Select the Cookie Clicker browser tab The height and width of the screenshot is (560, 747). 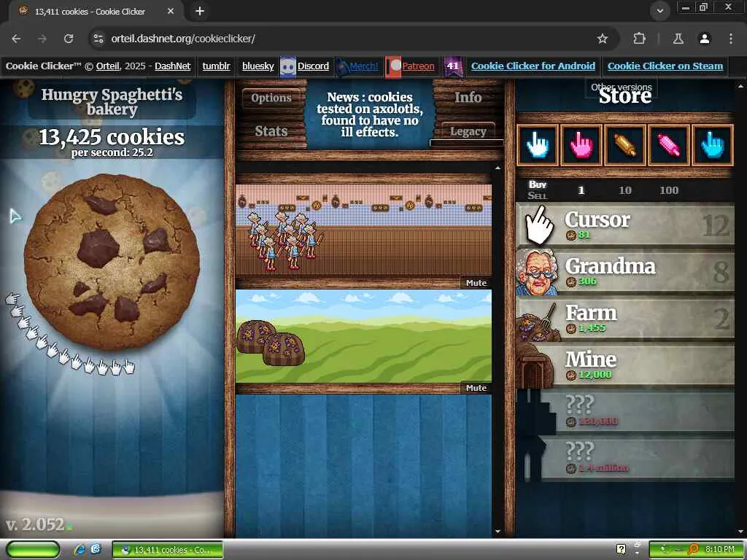pyautogui.click(x=96, y=11)
